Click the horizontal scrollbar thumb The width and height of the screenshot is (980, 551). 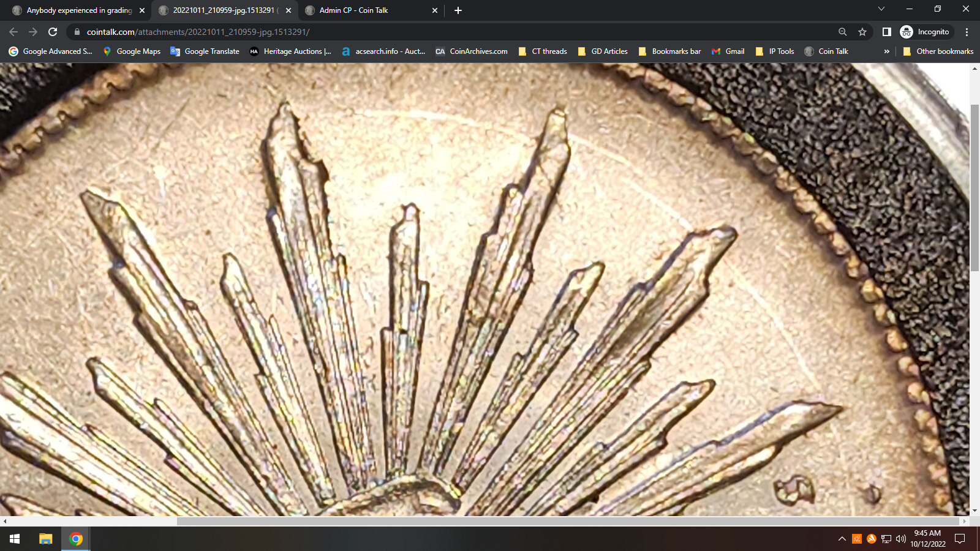tap(568, 521)
